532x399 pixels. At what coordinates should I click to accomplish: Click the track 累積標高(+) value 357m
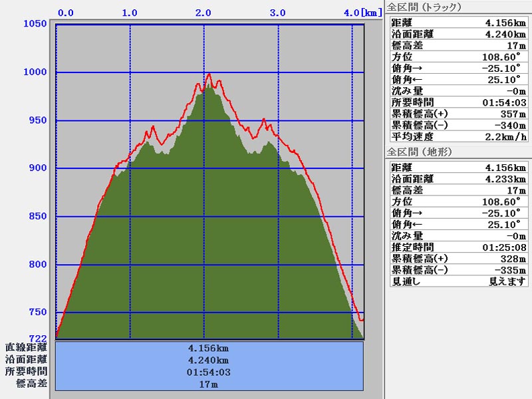(515, 114)
